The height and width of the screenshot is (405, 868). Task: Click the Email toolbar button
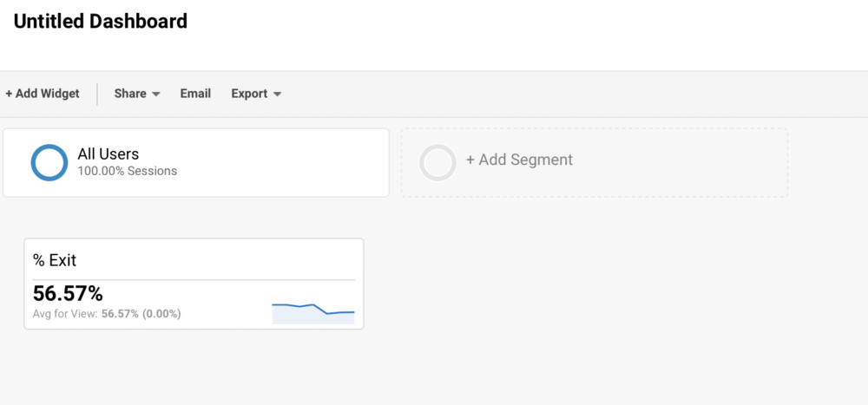click(x=195, y=94)
